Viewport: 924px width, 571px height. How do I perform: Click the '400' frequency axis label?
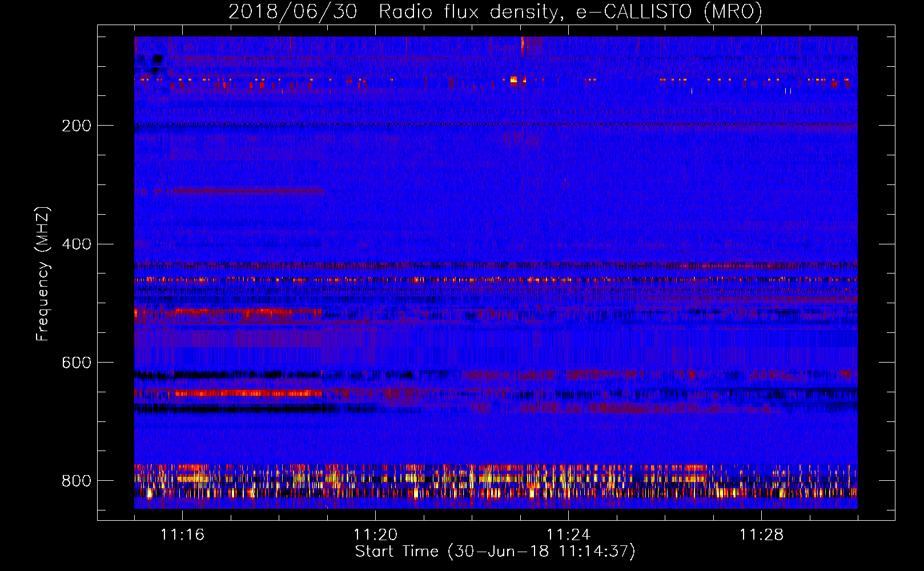coord(77,244)
